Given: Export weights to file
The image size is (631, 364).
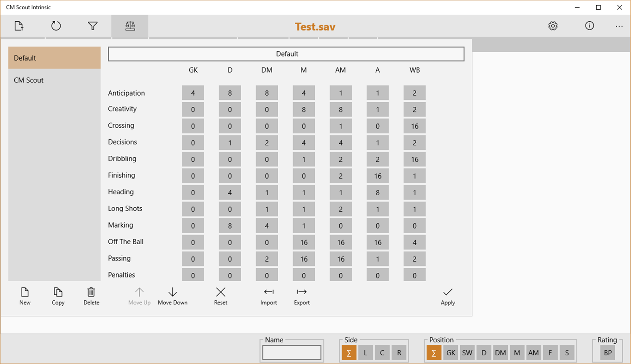Looking at the screenshot, I should click(x=302, y=296).
